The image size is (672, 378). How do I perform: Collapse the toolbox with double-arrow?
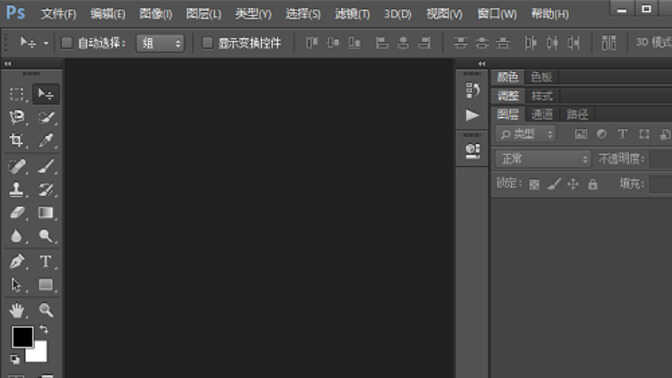click(8, 64)
